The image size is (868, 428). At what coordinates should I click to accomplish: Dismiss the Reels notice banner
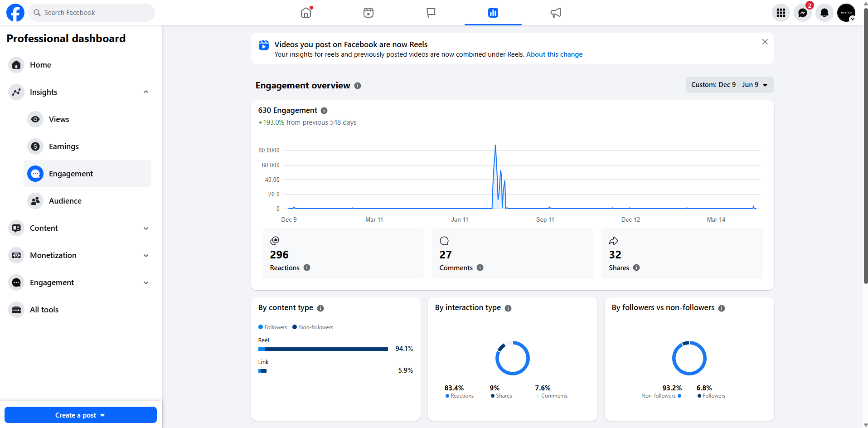pos(765,42)
